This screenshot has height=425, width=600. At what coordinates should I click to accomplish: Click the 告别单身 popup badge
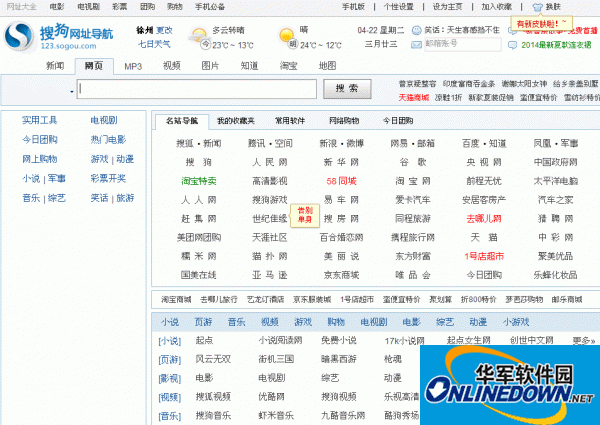[x=305, y=215]
